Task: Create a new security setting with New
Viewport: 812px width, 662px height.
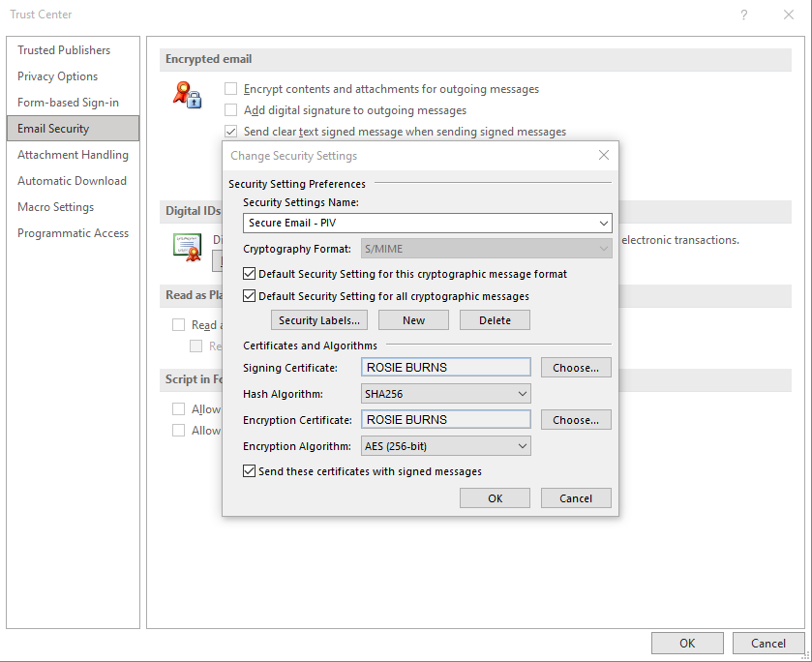Action: (x=413, y=319)
